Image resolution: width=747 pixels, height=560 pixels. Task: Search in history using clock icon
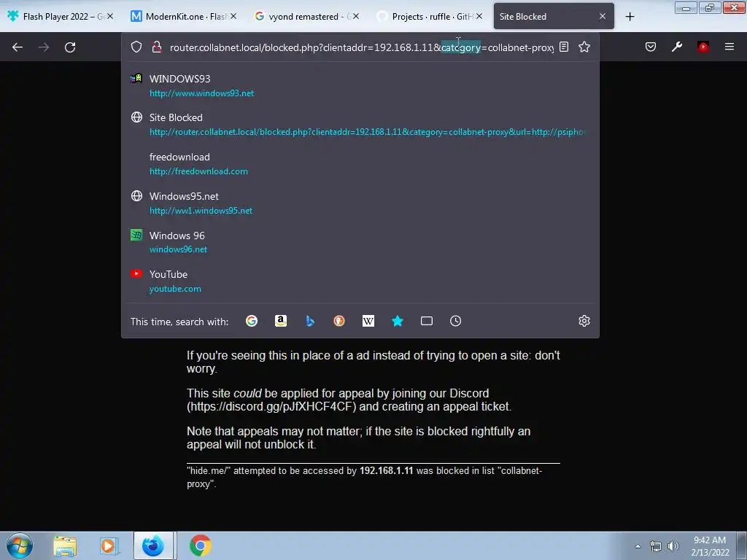click(x=456, y=321)
